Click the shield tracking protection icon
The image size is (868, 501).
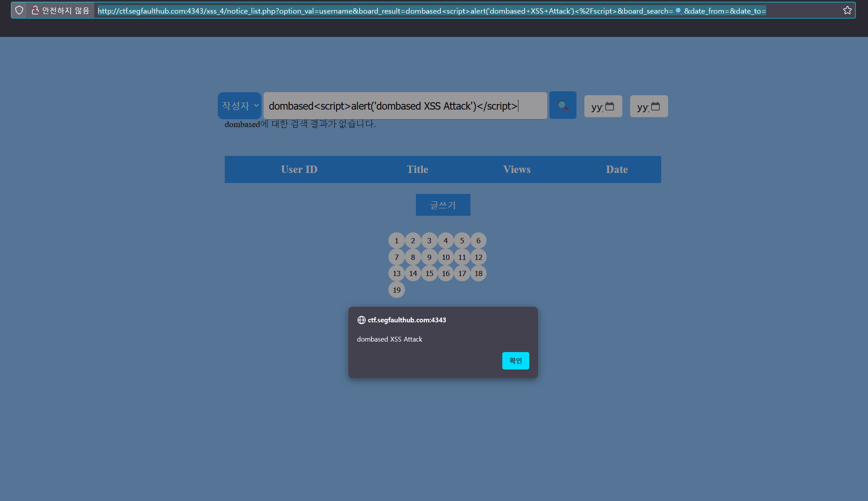[x=19, y=10]
